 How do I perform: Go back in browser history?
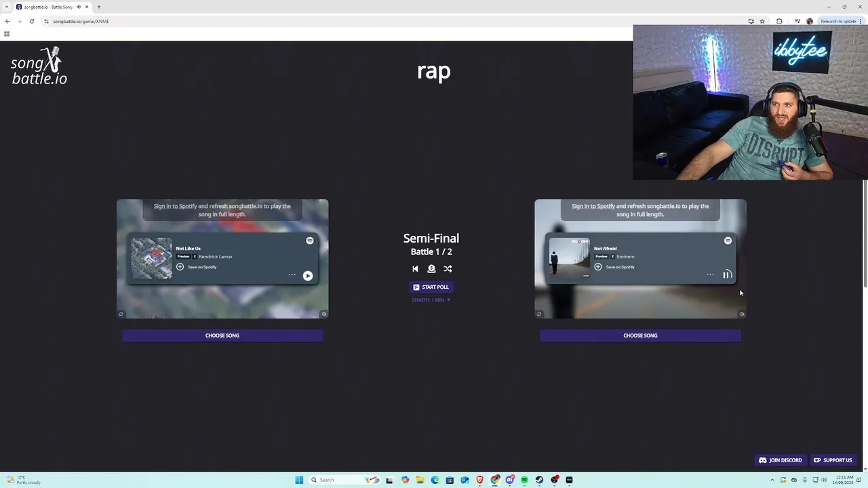point(7,21)
